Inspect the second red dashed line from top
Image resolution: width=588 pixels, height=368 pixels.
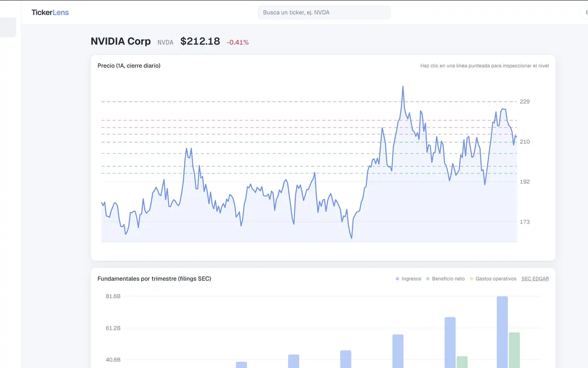[x=309, y=120]
